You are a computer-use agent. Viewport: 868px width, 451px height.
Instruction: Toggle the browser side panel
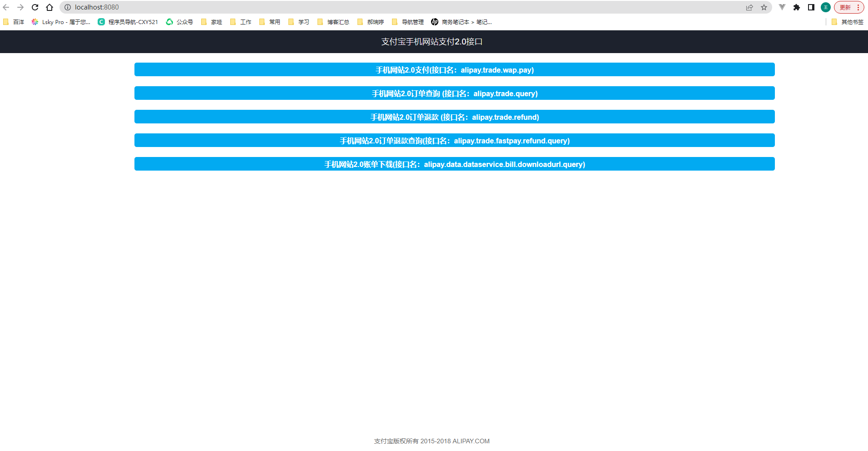click(811, 7)
